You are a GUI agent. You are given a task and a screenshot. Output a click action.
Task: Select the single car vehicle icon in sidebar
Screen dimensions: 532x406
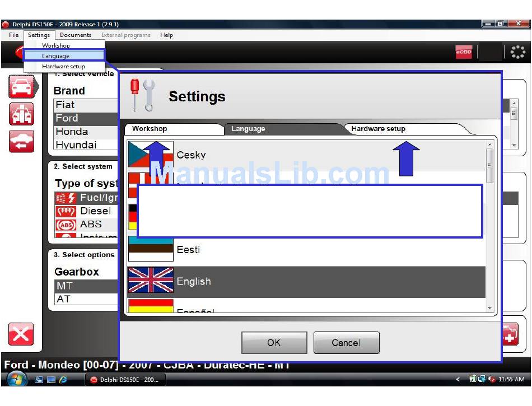[x=21, y=87]
